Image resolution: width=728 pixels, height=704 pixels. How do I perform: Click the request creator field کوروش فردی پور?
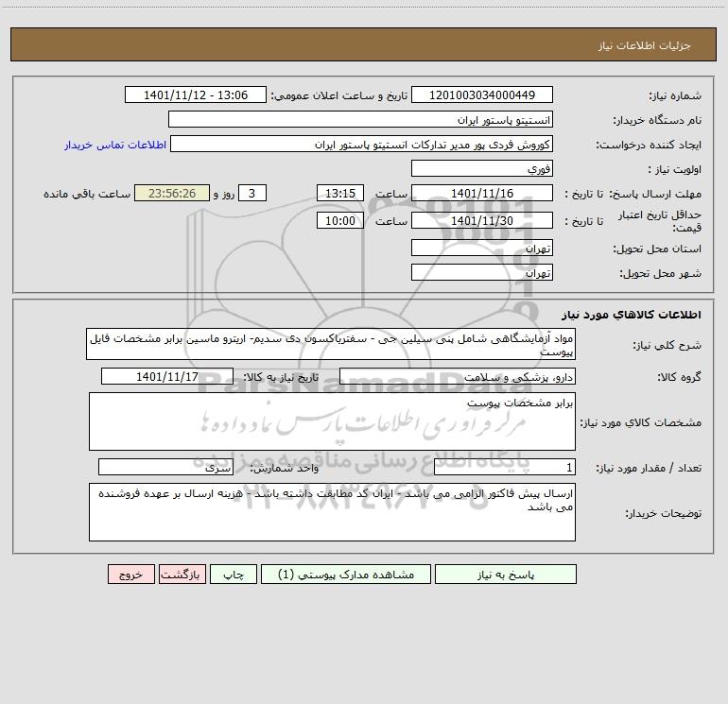[362, 144]
